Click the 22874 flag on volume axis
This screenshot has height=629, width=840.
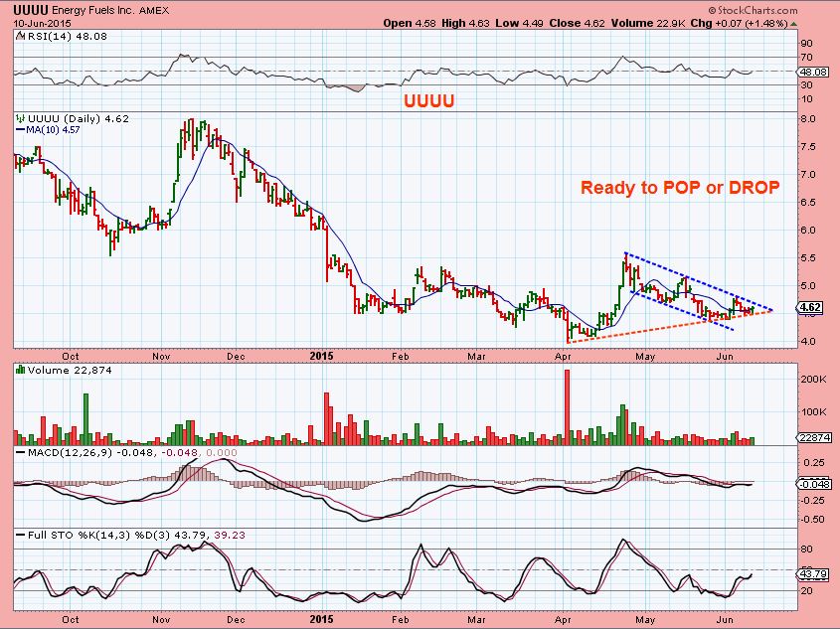click(x=814, y=437)
